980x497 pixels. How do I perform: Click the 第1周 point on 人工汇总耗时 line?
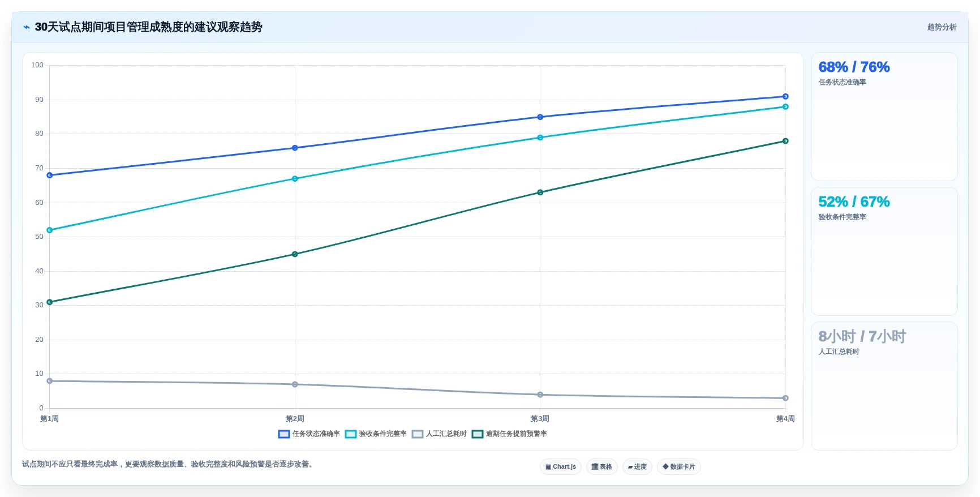tap(50, 381)
